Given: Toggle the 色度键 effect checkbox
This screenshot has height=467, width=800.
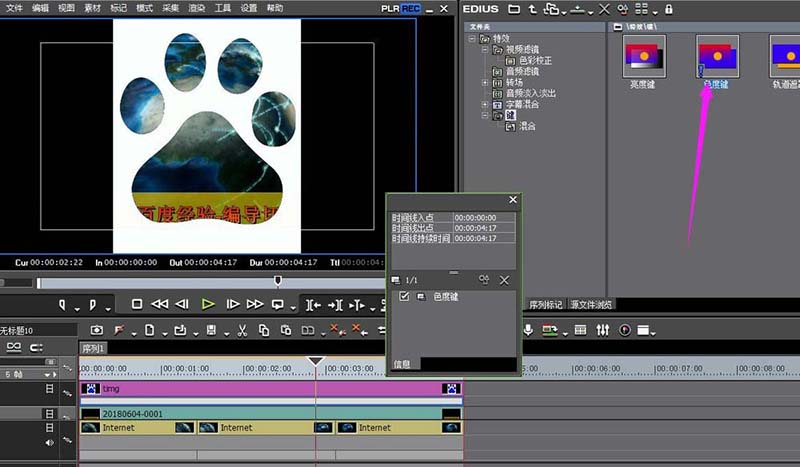Looking at the screenshot, I should (404, 296).
